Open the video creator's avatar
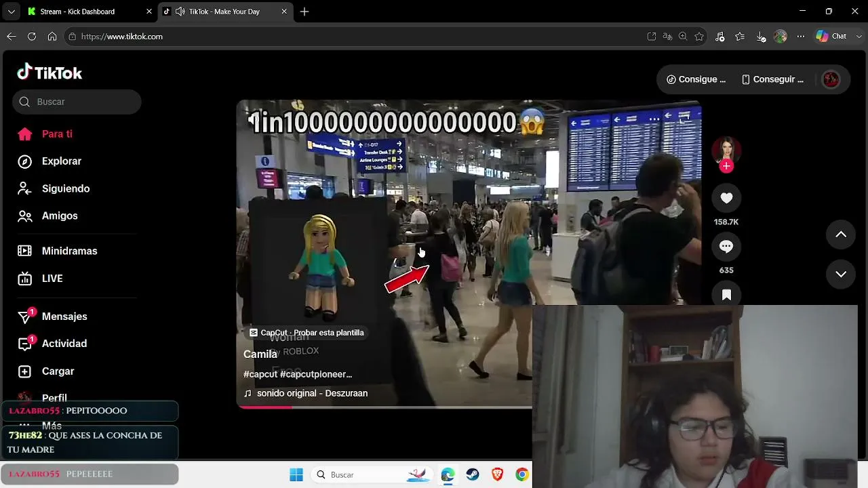The height and width of the screenshot is (488, 868). click(x=726, y=150)
